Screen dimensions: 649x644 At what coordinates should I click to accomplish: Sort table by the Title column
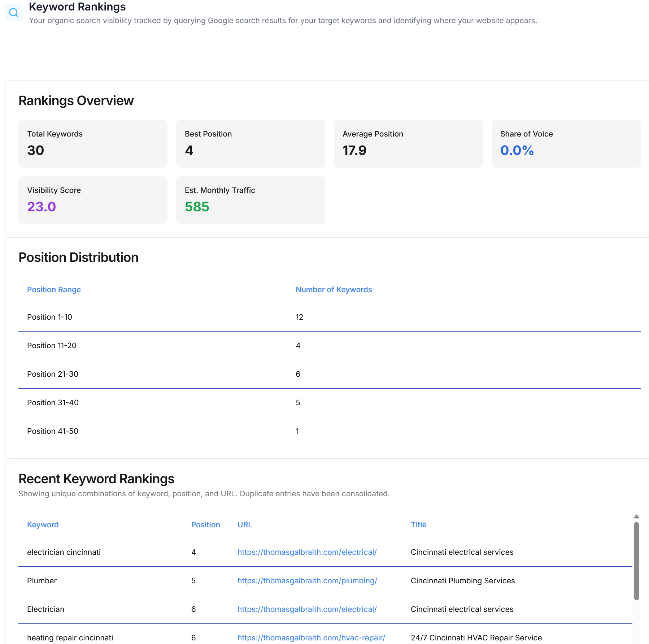pyautogui.click(x=418, y=524)
